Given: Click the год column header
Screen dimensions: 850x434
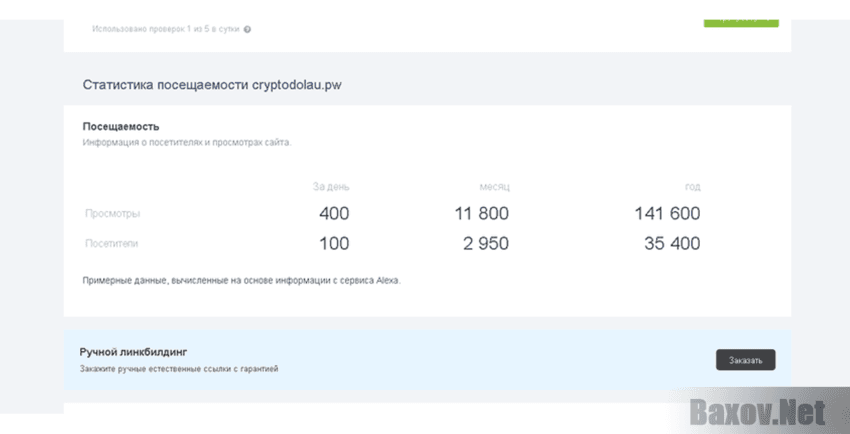Looking at the screenshot, I should (x=692, y=187).
